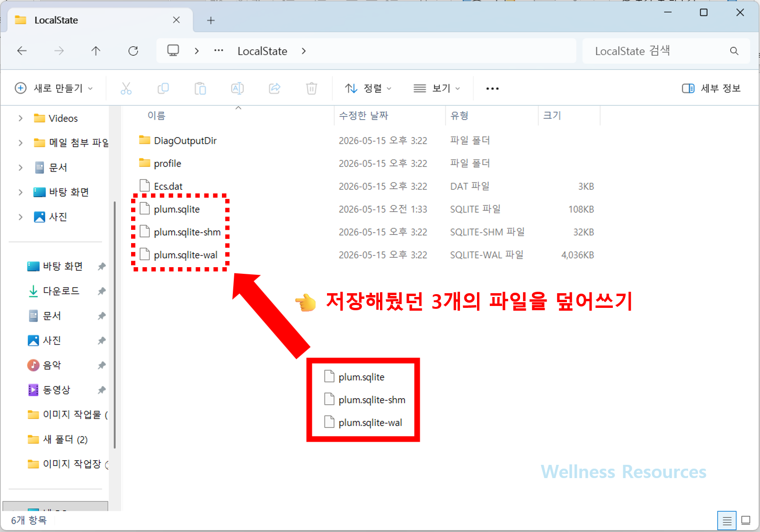The width and height of the screenshot is (760, 532).
Task: Sort by 크기 column header
Action: click(x=552, y=115)
